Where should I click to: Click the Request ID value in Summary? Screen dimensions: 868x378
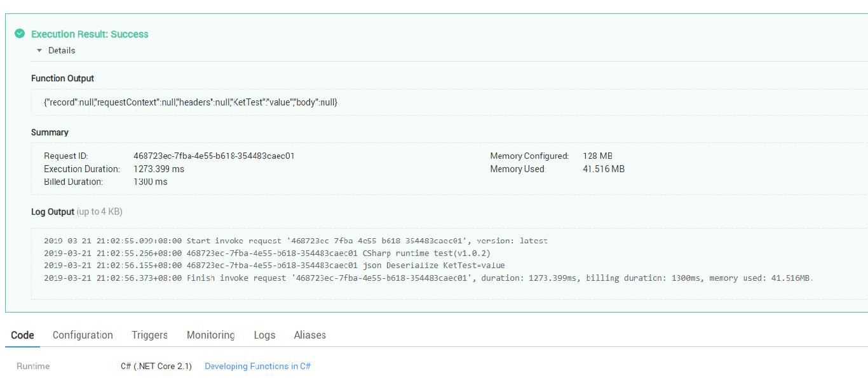(214, 156)
